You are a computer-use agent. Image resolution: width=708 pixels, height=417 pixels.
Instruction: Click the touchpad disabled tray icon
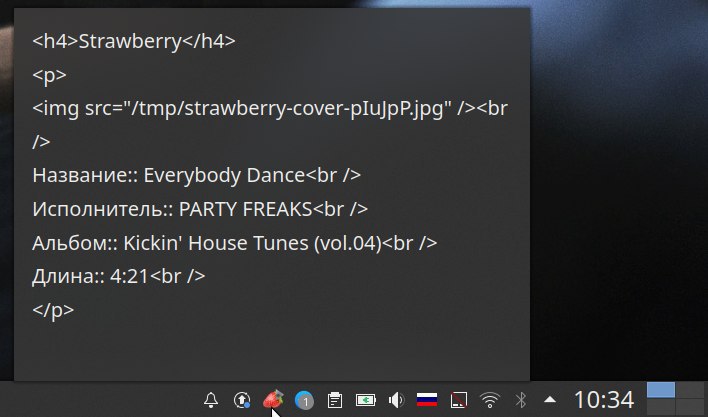[459, 400]
